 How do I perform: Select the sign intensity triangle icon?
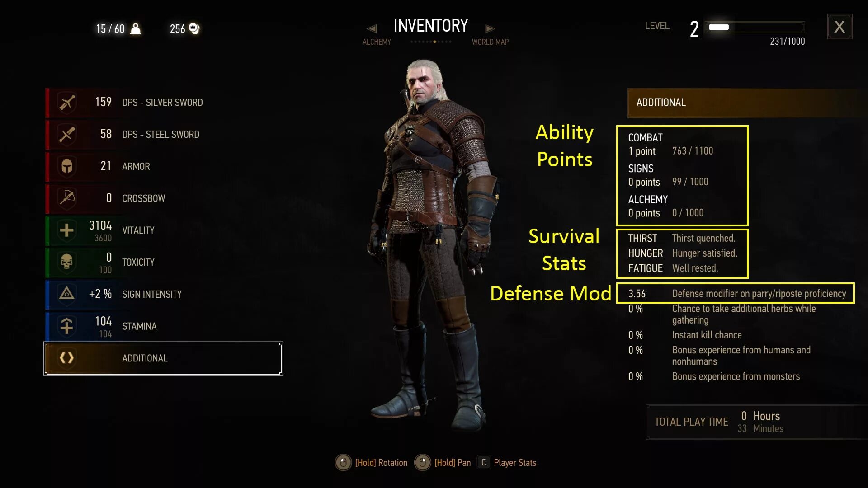[x=67, y=294]
